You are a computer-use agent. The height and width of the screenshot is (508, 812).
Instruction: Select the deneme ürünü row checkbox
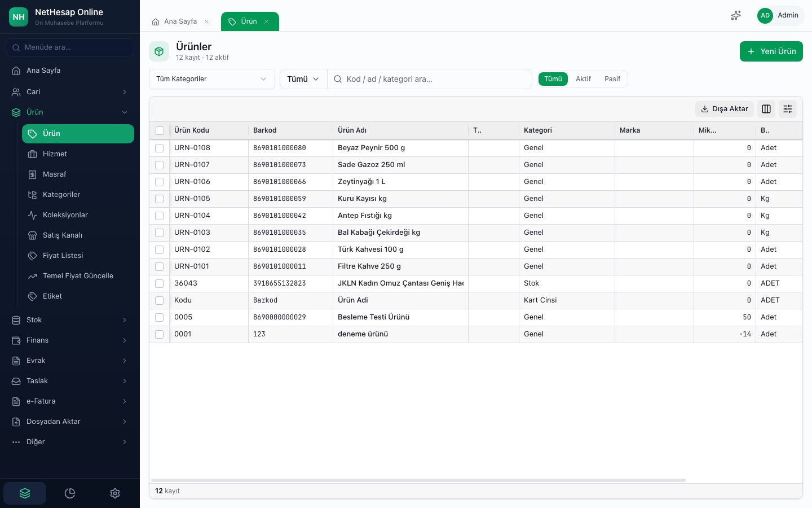coord(160,334)
